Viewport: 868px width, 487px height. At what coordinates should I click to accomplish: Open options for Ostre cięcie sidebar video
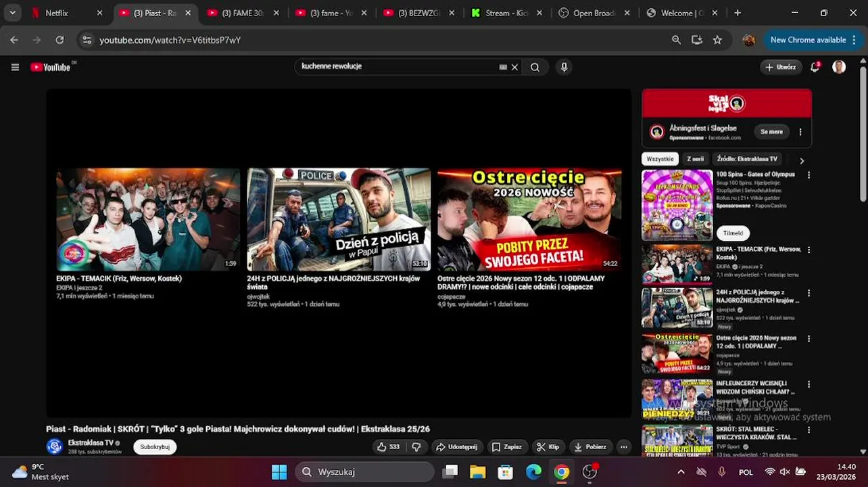(x=809, y=338)
